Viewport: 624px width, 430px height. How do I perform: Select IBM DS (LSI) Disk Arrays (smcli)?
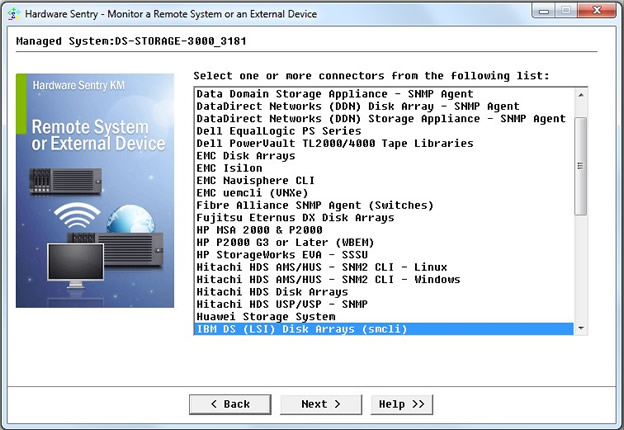301,328
